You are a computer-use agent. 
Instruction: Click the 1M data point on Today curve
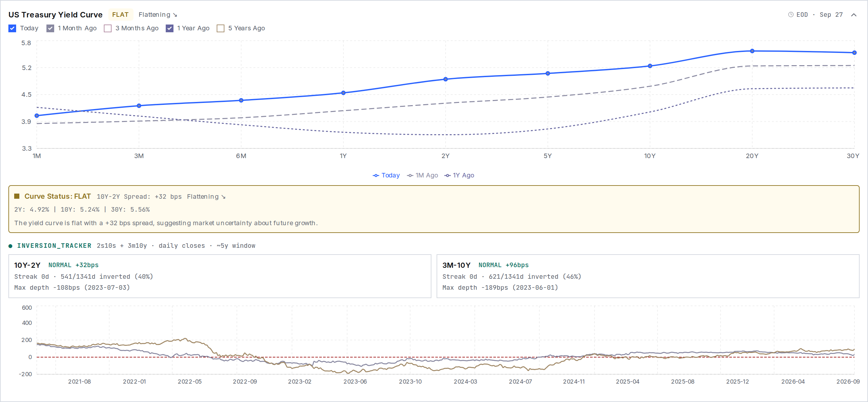point(37,116)
